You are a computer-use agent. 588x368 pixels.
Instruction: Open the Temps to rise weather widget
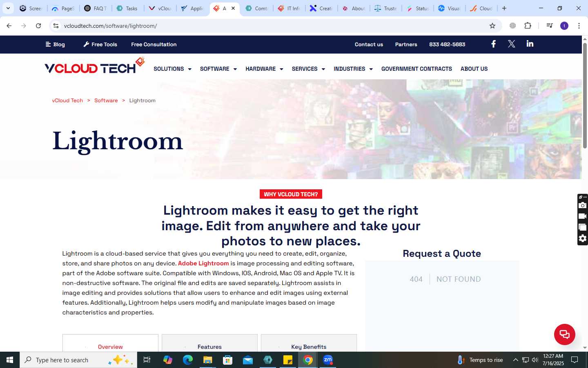coord(480,360)
